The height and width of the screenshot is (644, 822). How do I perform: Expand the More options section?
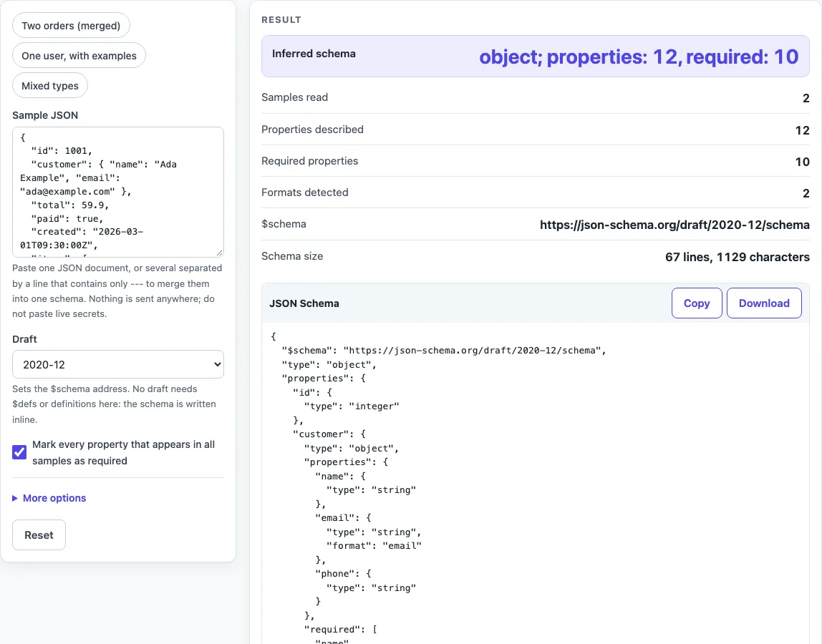pyautogui.click(x=49, y=498)
